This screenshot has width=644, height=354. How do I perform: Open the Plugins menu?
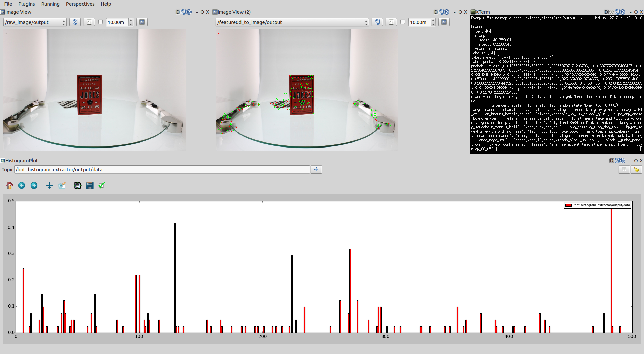pos(26,4)
